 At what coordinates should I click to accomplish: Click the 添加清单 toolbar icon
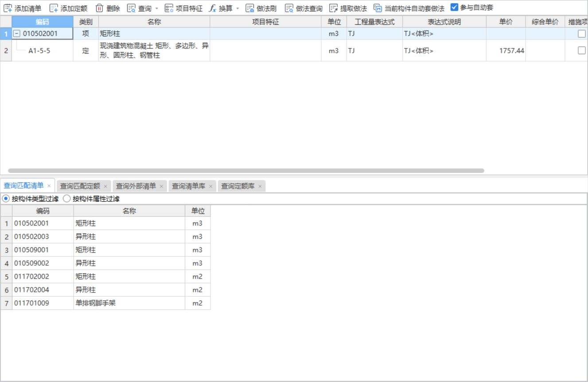coord(8,8)
